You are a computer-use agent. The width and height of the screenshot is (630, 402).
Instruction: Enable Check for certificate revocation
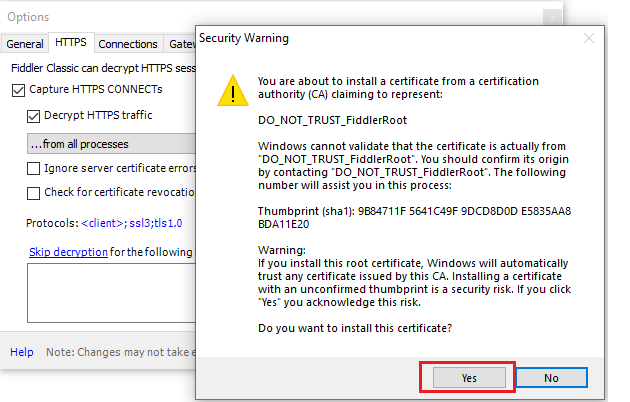coord(33,193)
